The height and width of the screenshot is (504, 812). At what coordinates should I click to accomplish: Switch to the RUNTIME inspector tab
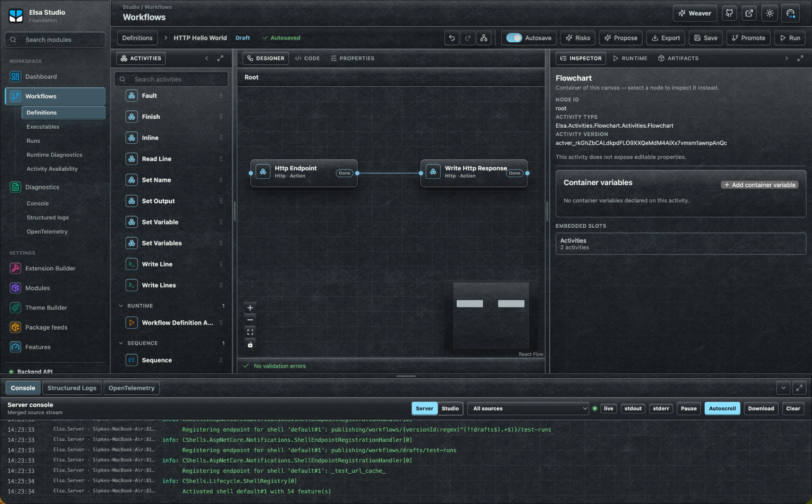click(630, 58)
